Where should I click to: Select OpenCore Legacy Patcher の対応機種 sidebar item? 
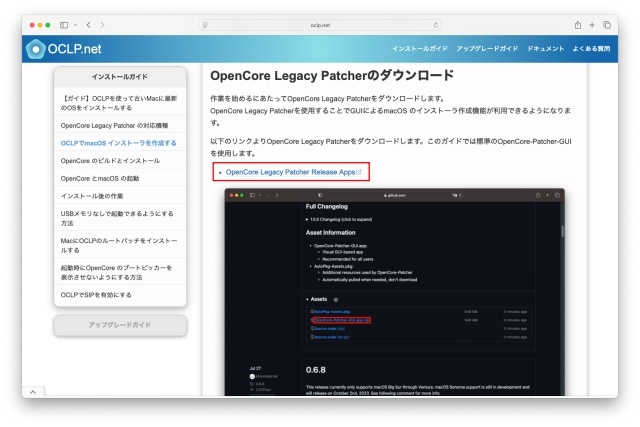coord(115,126)
